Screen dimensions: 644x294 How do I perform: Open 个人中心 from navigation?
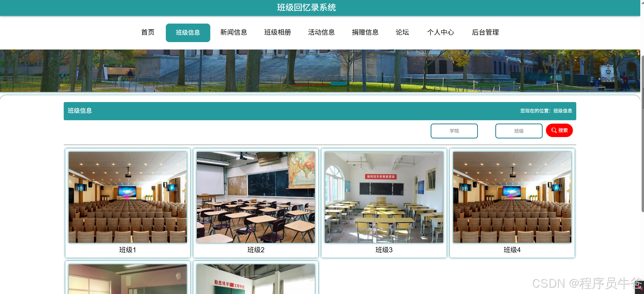[x=440, y=32]
